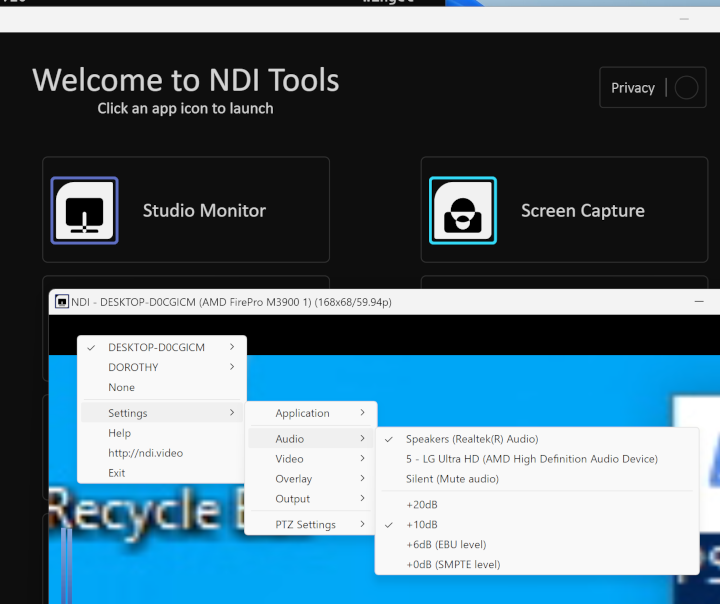Minimize the NDI Studio Monitor window
The width and height of the screenshot is (720, 604).
(x=699, y=302)
